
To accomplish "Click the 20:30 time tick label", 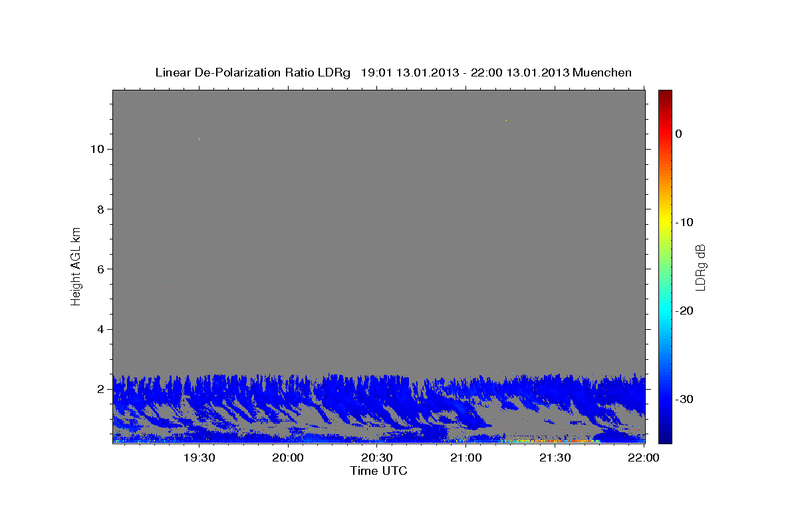I will pyautogui.click(x=377, y=458).
